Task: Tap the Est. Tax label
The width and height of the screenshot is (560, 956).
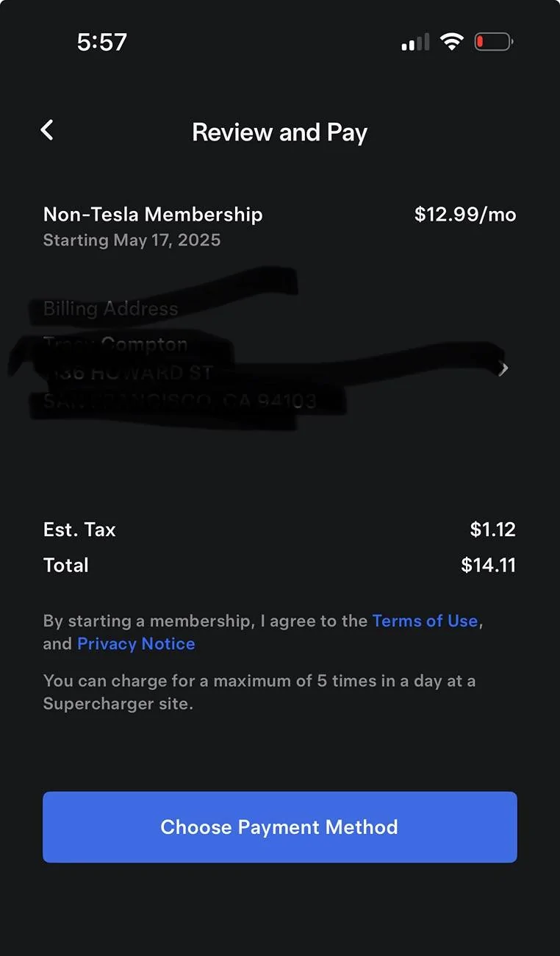Action: (x=79, y=529)
